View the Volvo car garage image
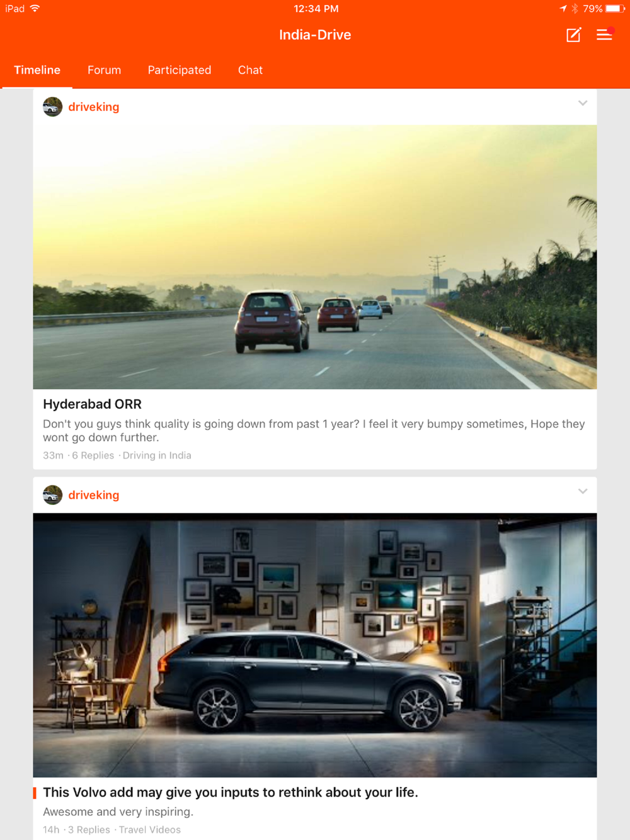630x840 pixels. point(315,645)
